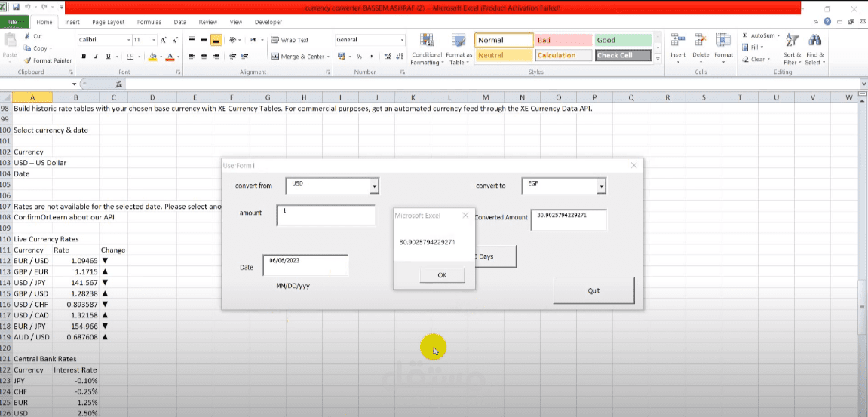Click the Conditional Formatting icon
868x417 pixels.
pyautogui.click(x=426, y=41)
